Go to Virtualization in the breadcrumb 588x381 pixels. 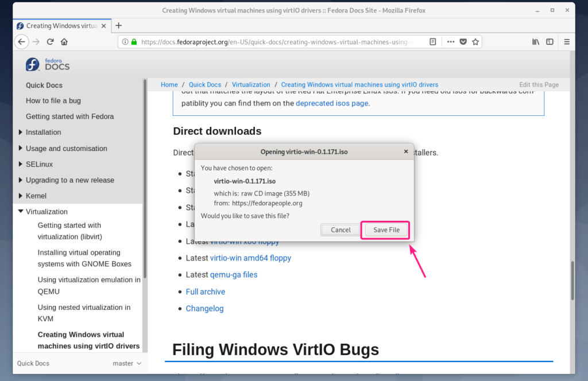[x=251, y=85]
